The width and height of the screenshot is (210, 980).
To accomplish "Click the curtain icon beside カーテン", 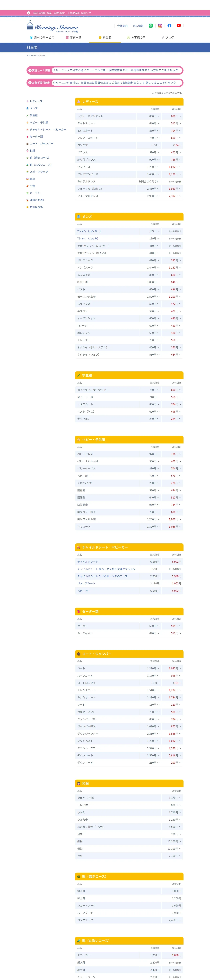I will click(x=27, y=193).
